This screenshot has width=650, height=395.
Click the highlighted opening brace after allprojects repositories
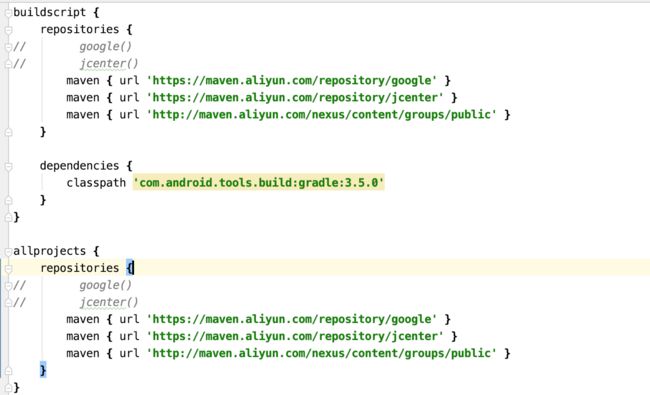pos(129,268)
